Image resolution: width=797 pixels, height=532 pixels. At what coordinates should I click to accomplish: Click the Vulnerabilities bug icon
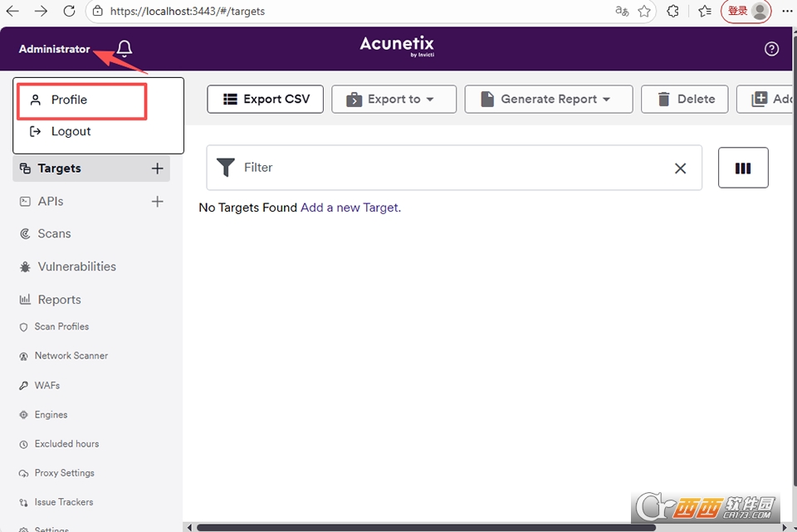click(25, 266)
